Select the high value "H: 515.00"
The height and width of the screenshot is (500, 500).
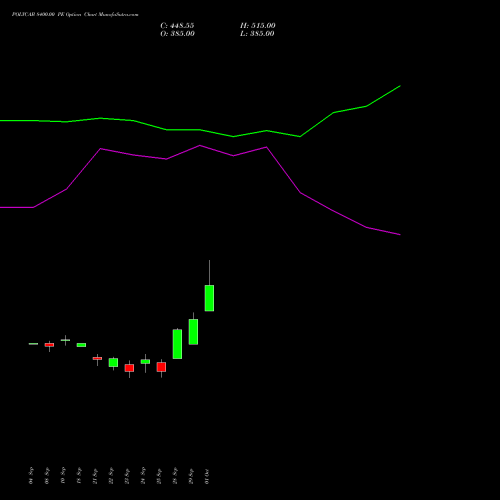point(258,26)
